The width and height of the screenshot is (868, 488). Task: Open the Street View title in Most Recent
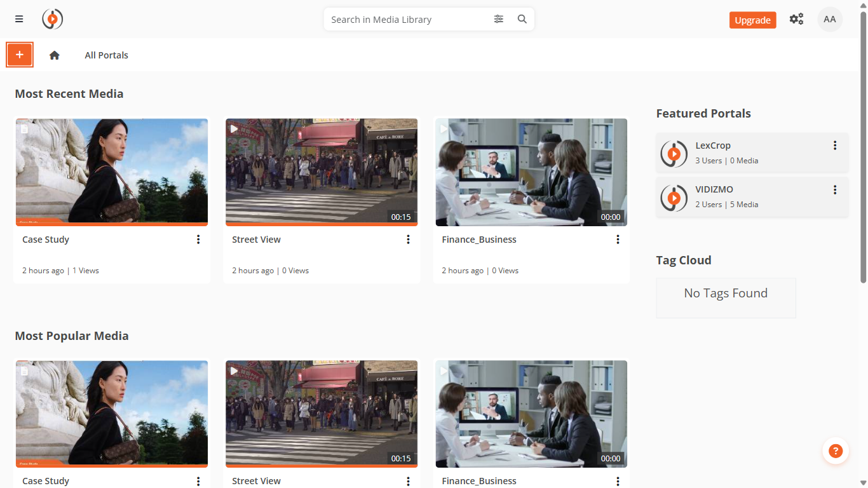(x=256, y=240)
